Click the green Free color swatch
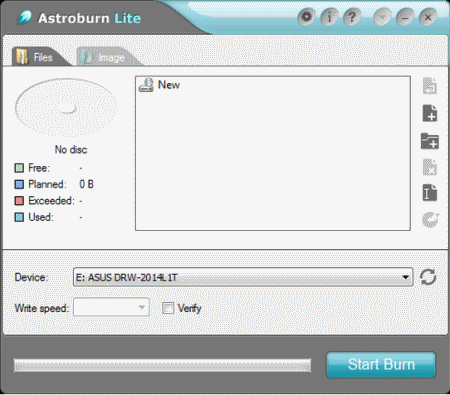 [19, 168]
